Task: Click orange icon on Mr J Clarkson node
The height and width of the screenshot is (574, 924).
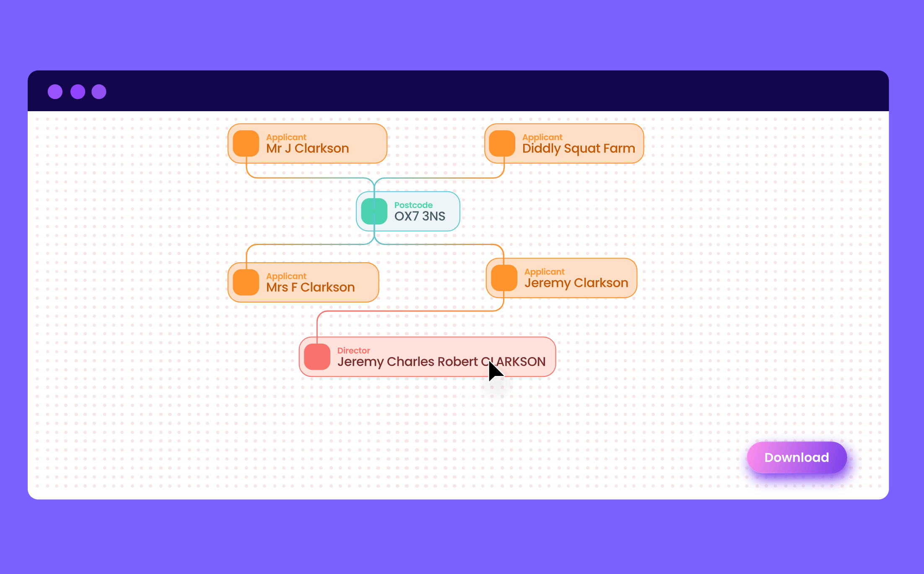Action: [x=246, y=143]
